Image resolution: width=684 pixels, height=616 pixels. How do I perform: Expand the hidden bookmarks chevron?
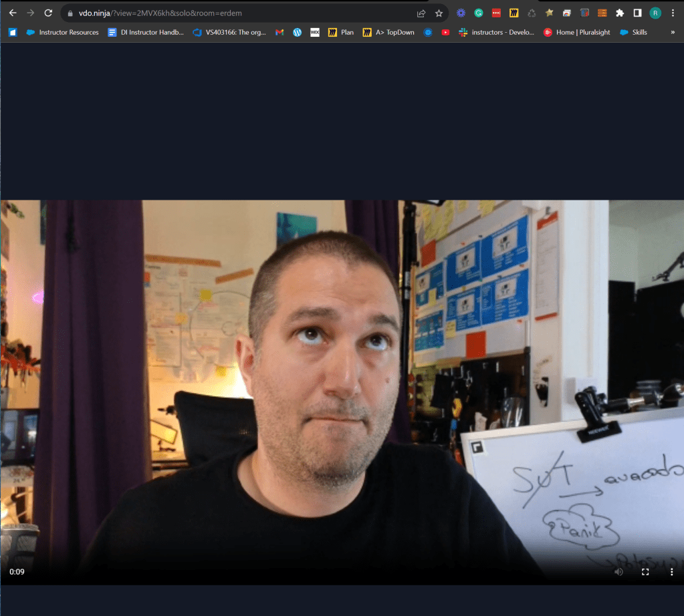[673, 32]
